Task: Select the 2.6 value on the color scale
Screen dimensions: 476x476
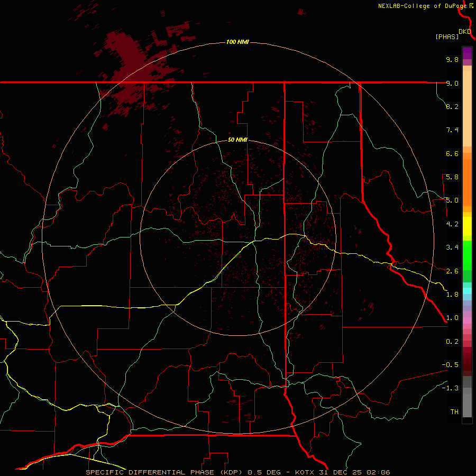Action: tap(452, 271)
